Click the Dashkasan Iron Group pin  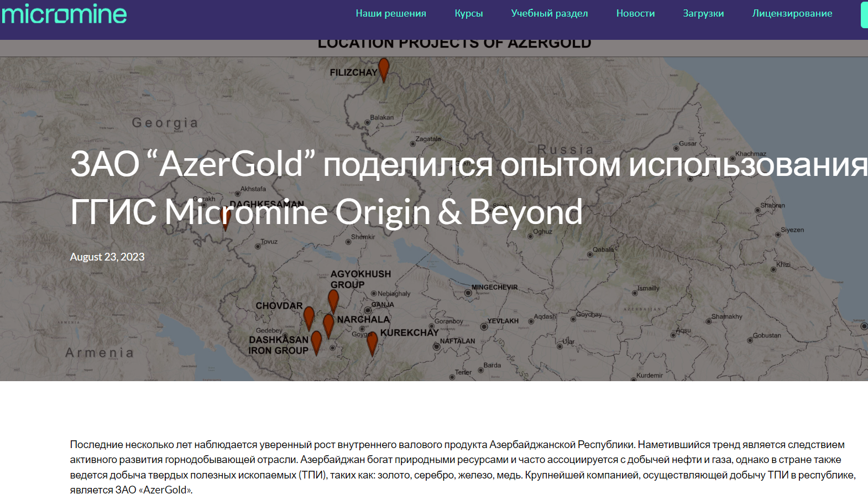(316, 341)
